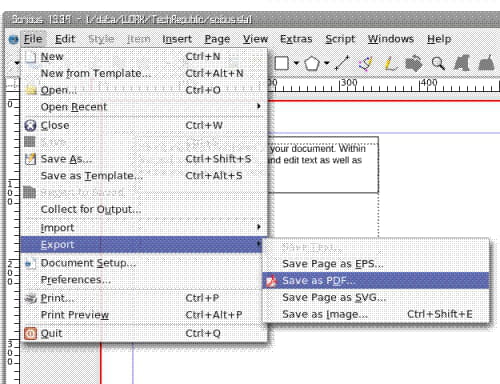This screenshot has width=500, height=384.
Task: Click the Document Setup icon
Action: 30,263
